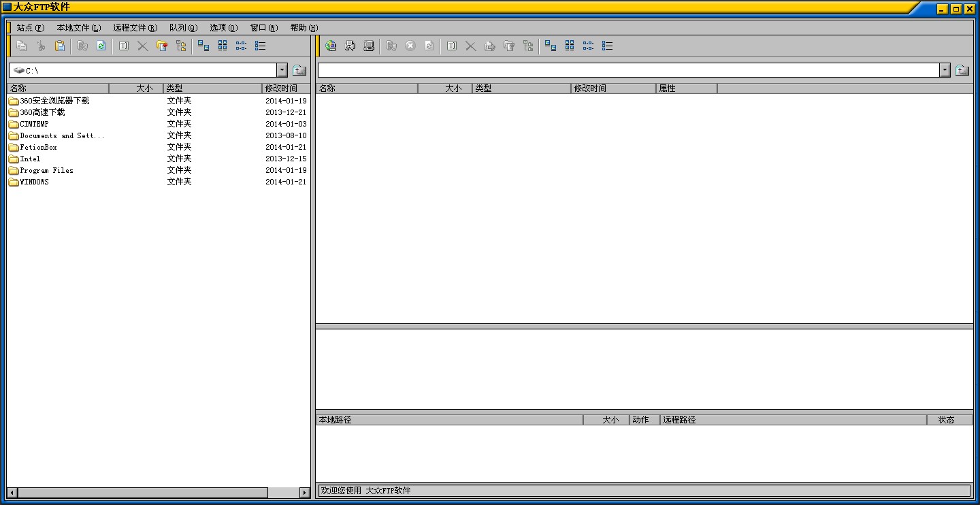This screenshot has width=980, height=505.
Task: Click the remote Refresh icon
Action: point(429,46)
